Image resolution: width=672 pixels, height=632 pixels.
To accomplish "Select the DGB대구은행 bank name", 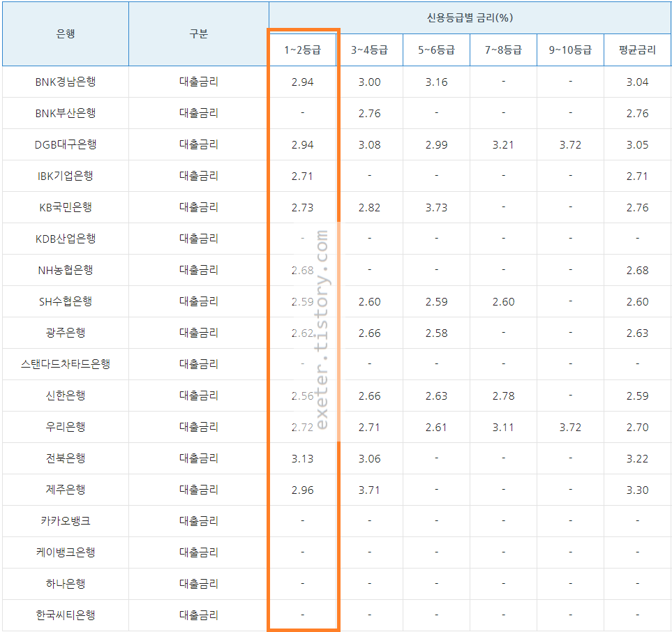I will [66, 144].
